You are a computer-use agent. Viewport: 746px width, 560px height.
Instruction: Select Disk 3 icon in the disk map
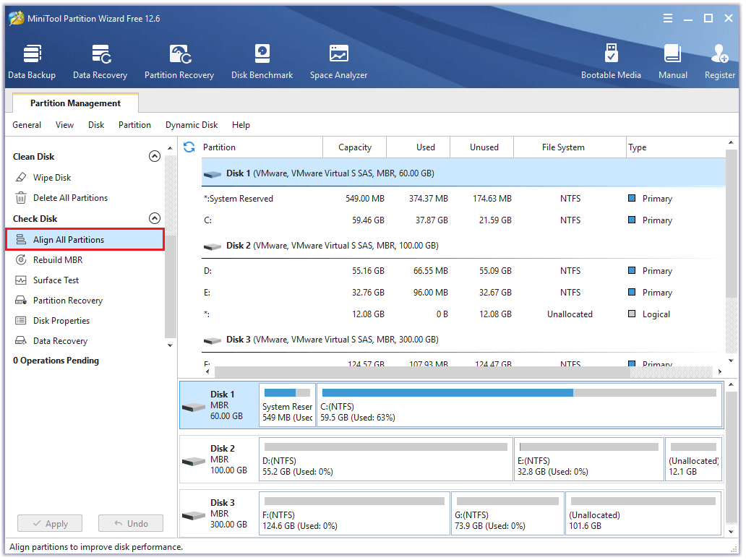coord(194,516)
